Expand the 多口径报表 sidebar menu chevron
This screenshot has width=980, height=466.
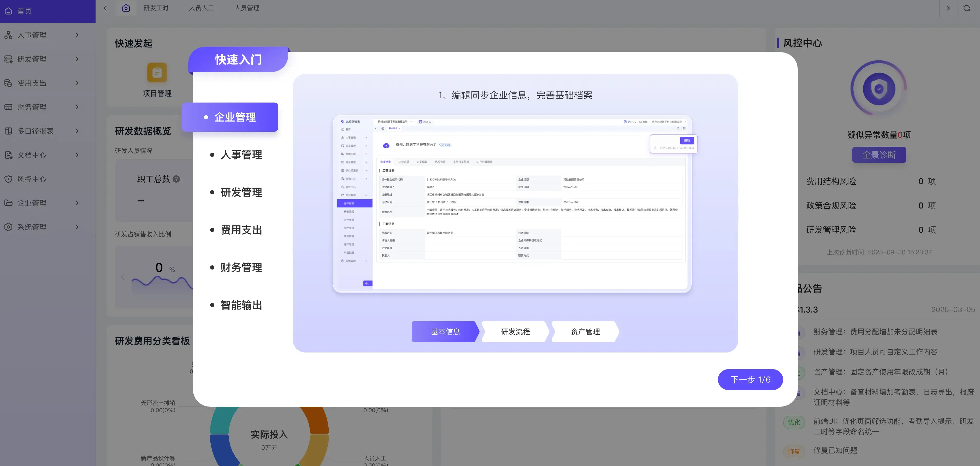pyautogui.click(x=77, y=131)
